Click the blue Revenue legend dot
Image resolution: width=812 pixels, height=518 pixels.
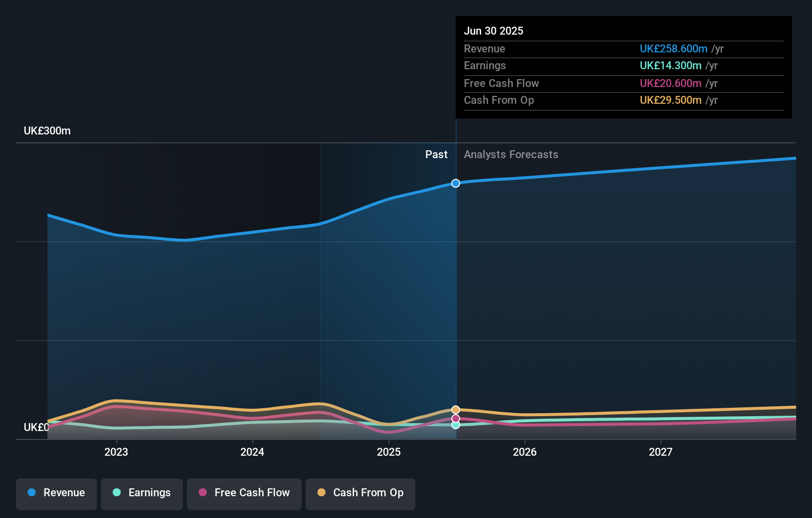click(x=33, y=493)
